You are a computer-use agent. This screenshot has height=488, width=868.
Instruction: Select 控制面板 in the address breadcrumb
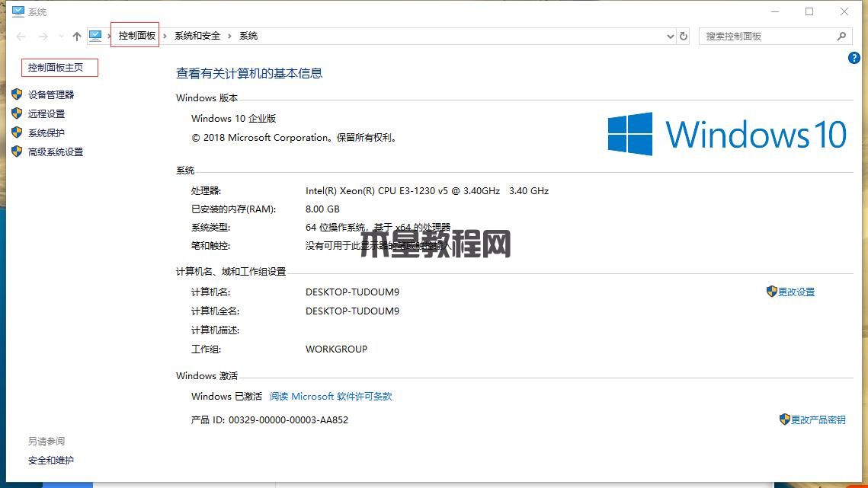136,36
